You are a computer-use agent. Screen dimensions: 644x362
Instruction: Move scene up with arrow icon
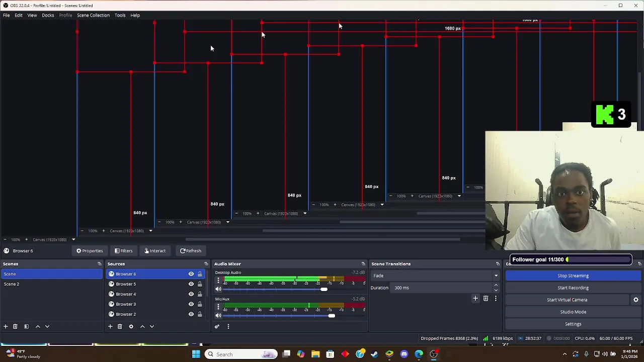pyautogui.click(x=38, y=326)
